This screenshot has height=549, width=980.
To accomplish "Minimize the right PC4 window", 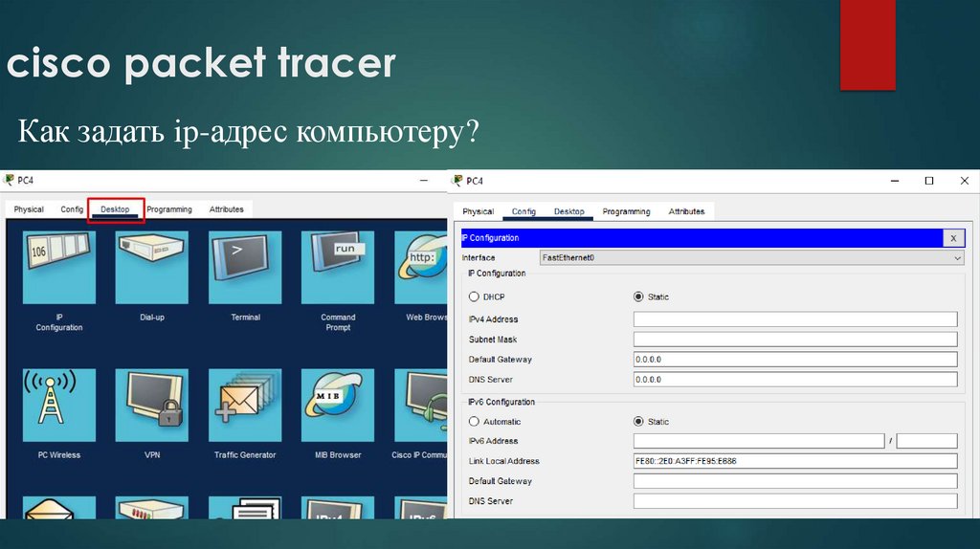I will point(895,181).
